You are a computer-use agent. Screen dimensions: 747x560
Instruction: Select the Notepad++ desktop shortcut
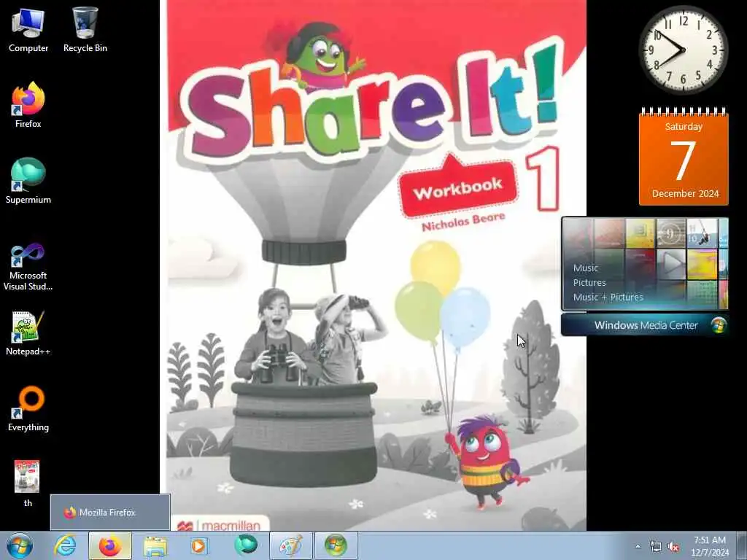coord(28,333)
